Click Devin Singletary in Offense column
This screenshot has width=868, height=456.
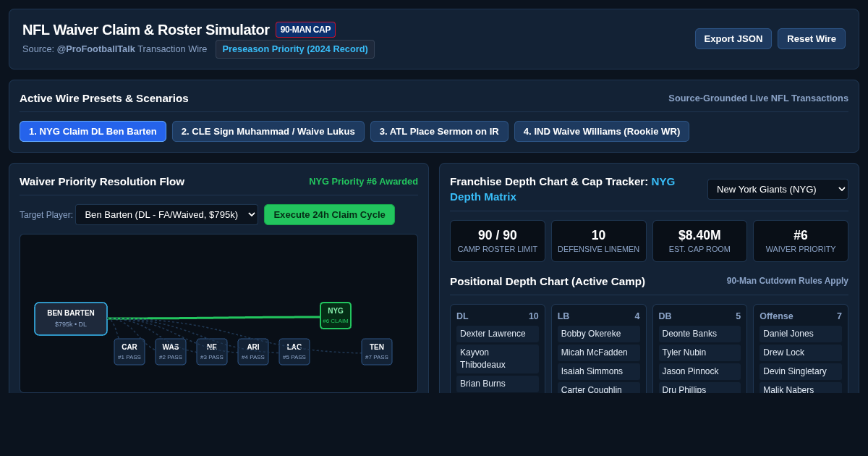click(801, 371)
